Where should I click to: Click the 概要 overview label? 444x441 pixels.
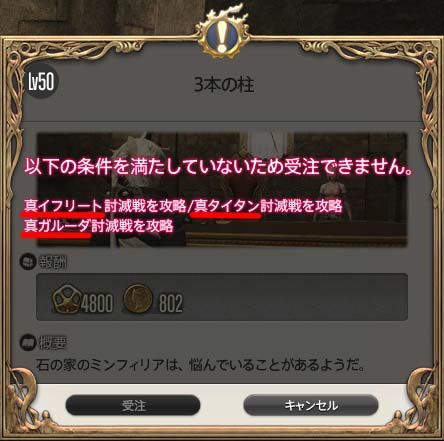tap(53, 343)
